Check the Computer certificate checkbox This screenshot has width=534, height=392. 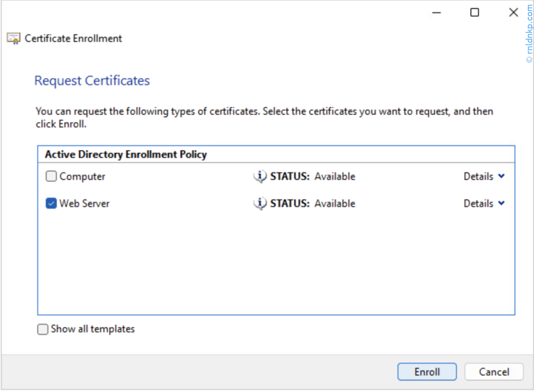(52, 176)
